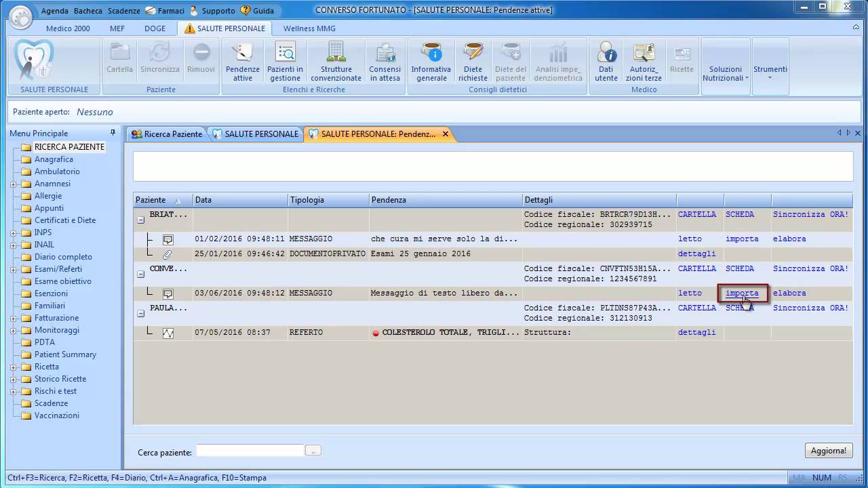
Task: Open Farmaci from top menu
Action: 165,10
